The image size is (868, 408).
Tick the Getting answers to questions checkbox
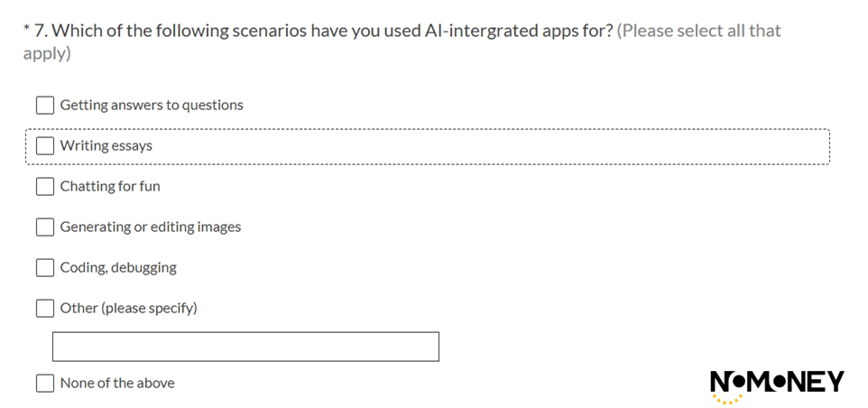45,106
